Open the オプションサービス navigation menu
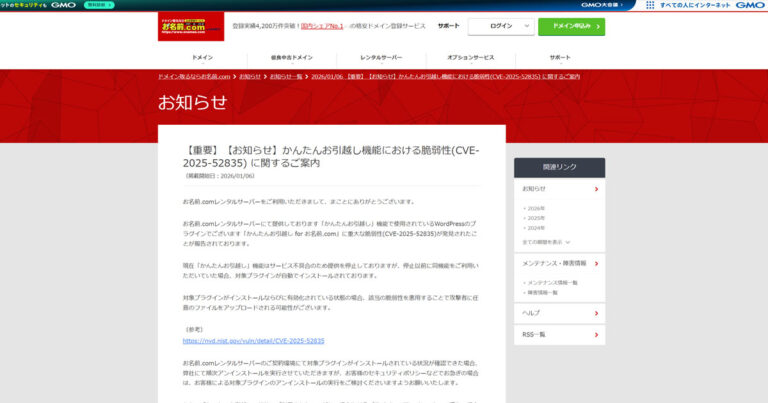Image resolution: width=768 pixels, height=403 pixels. (x=470, y=57)
